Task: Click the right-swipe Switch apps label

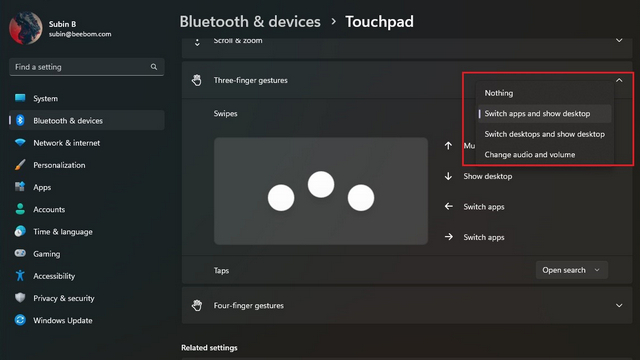Action: tap(484, 237)
